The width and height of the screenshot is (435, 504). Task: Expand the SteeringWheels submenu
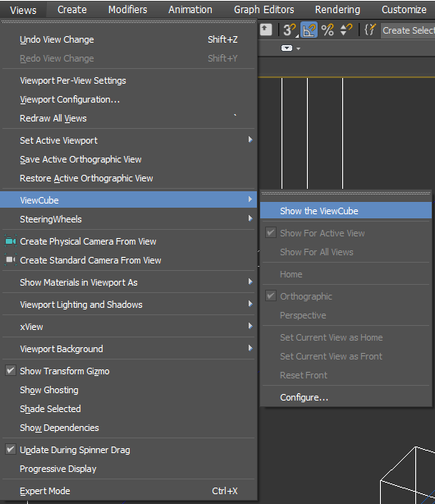(x=129, y=219)
